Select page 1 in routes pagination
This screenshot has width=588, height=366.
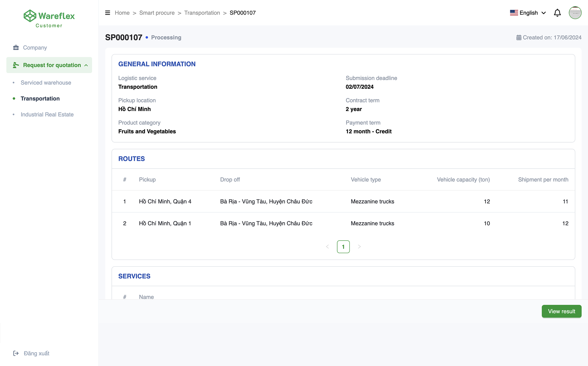click(x=343, y=247)
